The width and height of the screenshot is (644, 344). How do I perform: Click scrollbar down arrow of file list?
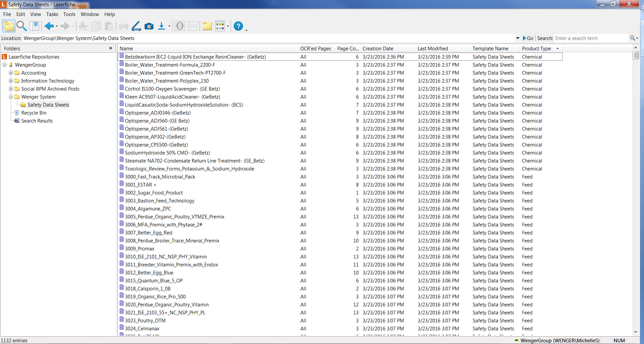point(636,332)
